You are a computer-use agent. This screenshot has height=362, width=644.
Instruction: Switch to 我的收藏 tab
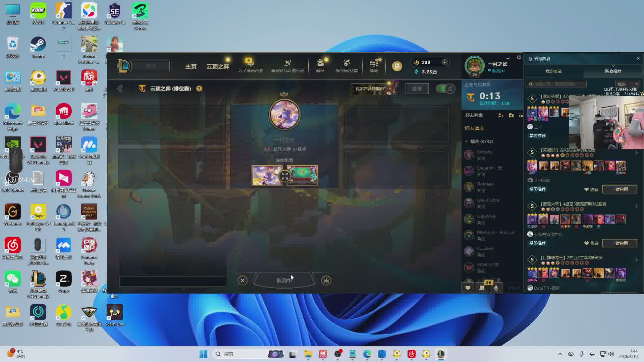[x=553, y=71]
